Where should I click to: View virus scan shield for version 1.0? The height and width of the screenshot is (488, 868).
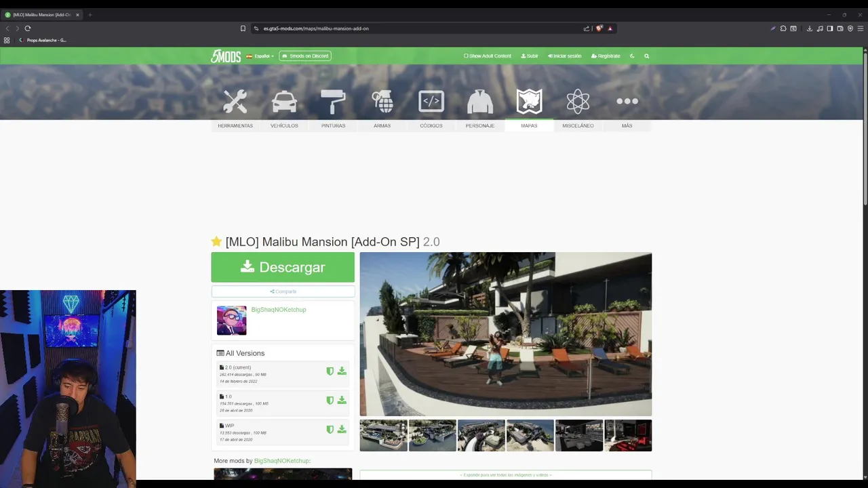pos(330,400)
